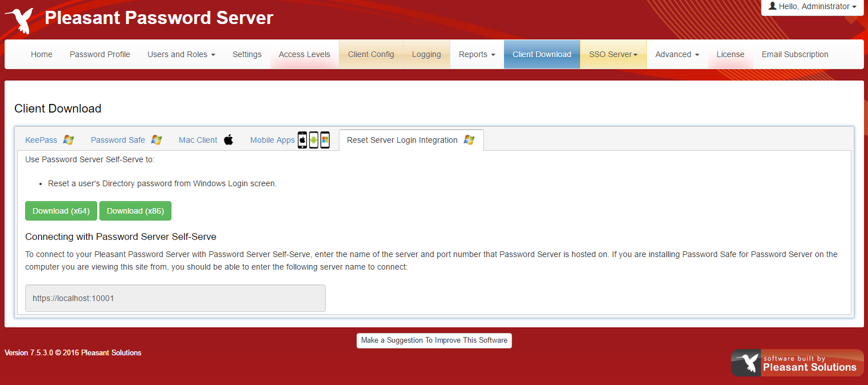Click the Apple logo beside Mac Client
868x385 pixels.
[229, 140]
